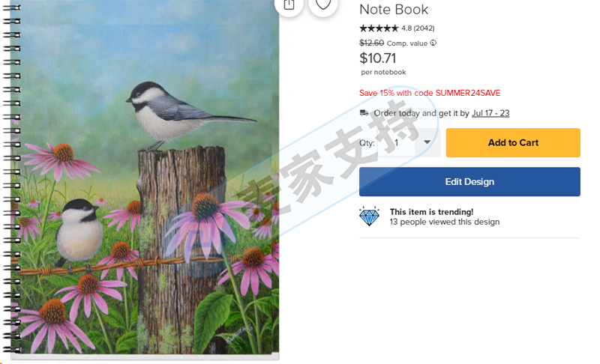Screen dimensions: 600x364
Task: Open the Qty dropdown arrow
Action: tap(427, 142)
